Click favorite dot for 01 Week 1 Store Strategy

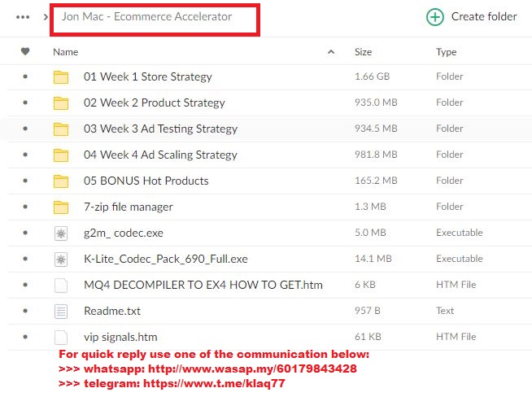25,76
